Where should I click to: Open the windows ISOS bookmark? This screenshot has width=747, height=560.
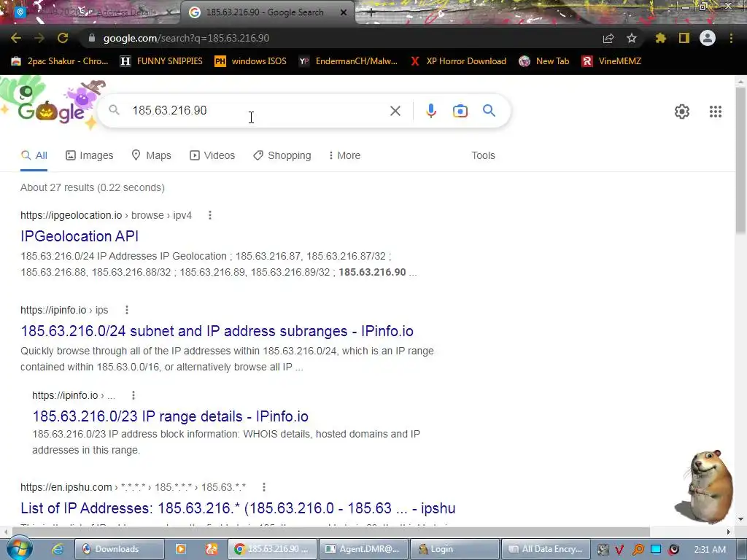tap(251, 61)
